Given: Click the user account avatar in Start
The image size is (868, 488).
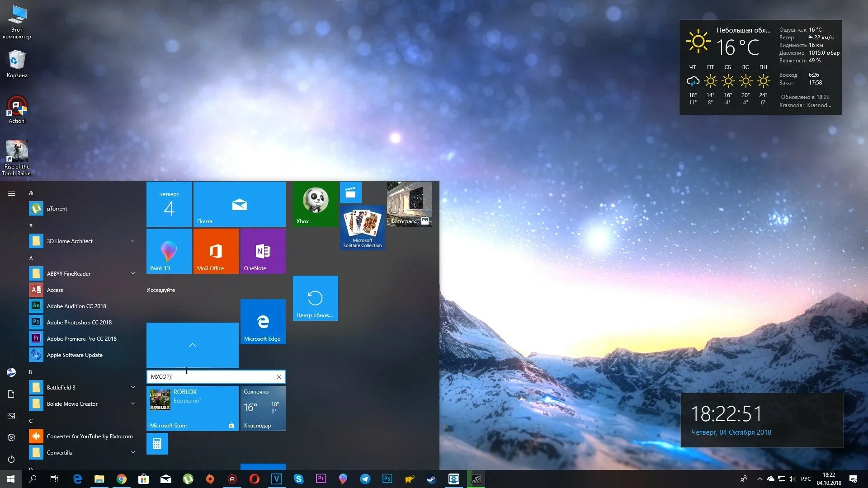Looking at the screenshot, I should point(11,372).
